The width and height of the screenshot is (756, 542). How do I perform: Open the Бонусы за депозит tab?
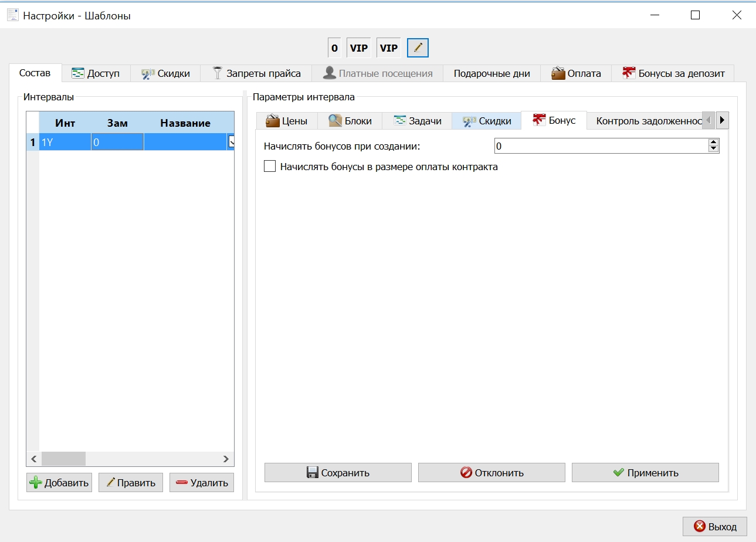pos(673,73)
